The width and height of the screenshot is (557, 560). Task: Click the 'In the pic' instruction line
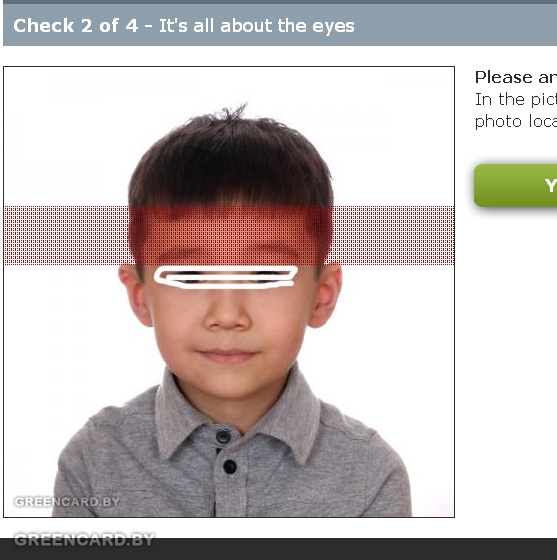pos(516,99)
